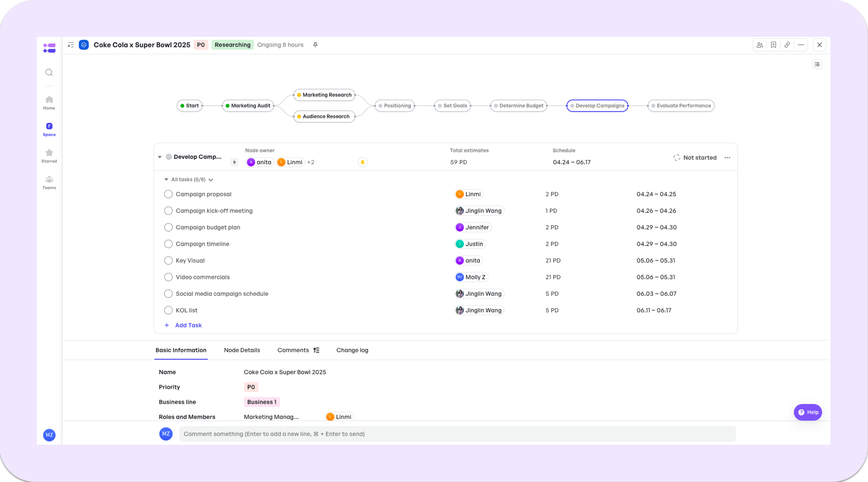868x482 pixels.
Task: Select the Positioning workflow node
Action: [395, 105]
